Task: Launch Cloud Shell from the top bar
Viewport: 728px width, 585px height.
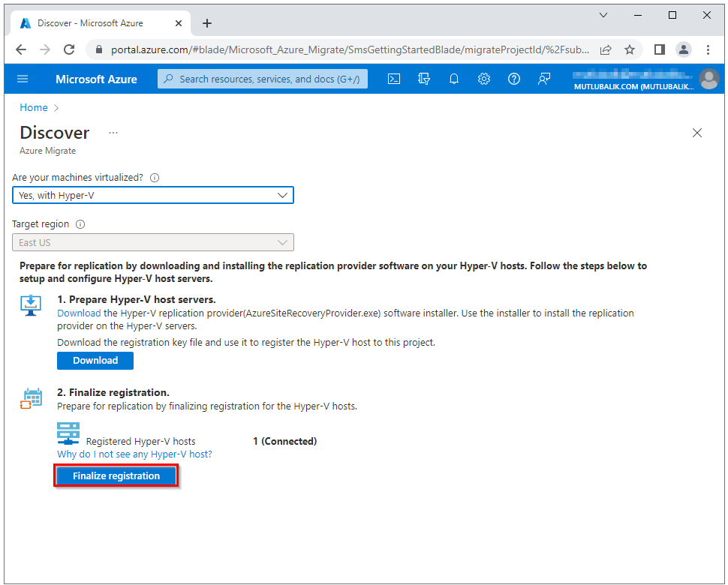Action: 394,79
